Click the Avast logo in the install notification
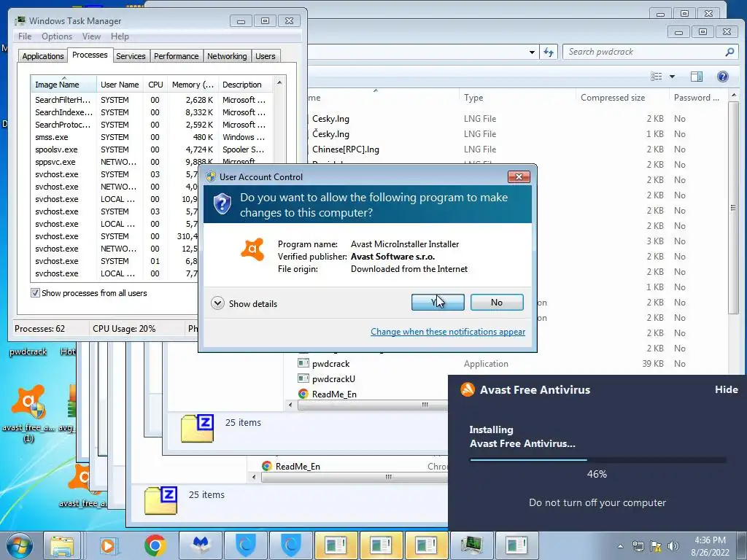Viewport: 747px width, 560px height. point(468,389)
